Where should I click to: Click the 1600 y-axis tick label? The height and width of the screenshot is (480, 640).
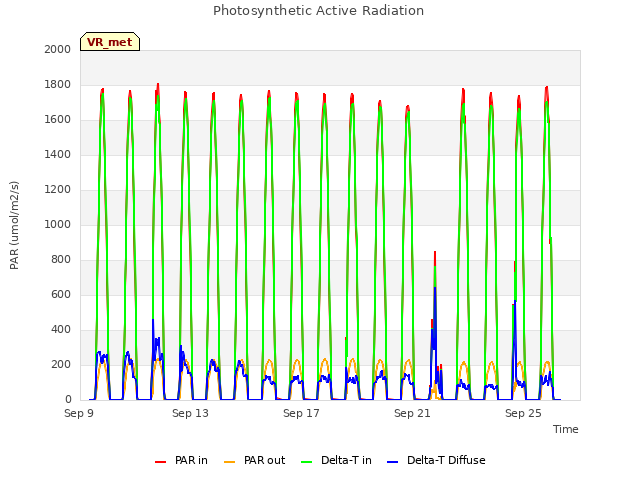pyautogui.click(x=58, y=120)
